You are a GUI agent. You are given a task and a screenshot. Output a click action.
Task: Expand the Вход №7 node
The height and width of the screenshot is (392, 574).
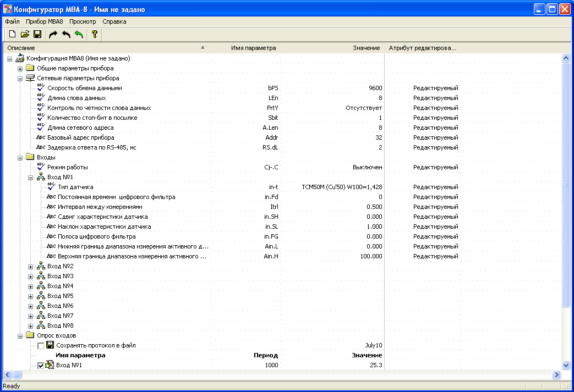[x=31, y=316]
